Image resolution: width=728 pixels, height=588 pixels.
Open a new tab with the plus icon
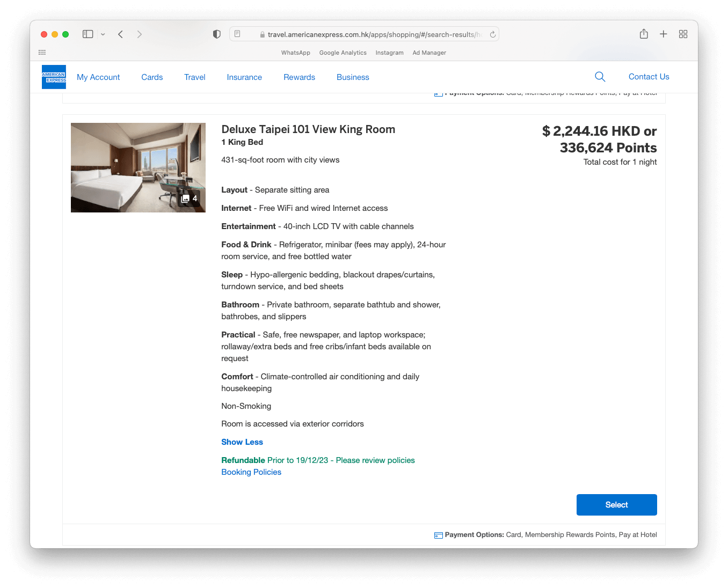pyautogui.click(x=664, y=34)
